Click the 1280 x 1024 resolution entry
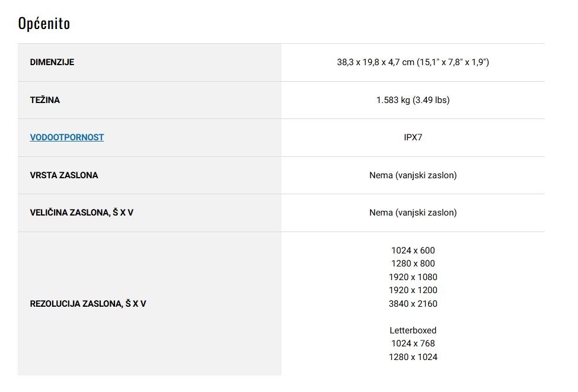578x392 pixels. (x=413, y=357)
